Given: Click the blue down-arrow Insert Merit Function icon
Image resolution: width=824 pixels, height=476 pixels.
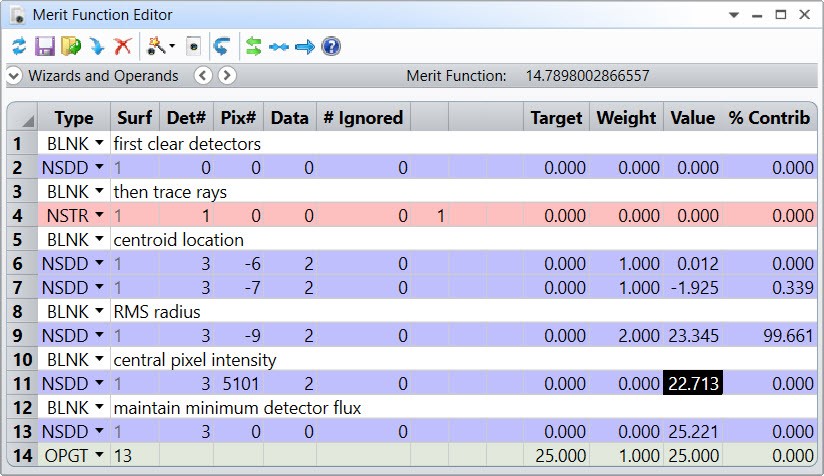Looking at the screenshot, I should point(97,46).
